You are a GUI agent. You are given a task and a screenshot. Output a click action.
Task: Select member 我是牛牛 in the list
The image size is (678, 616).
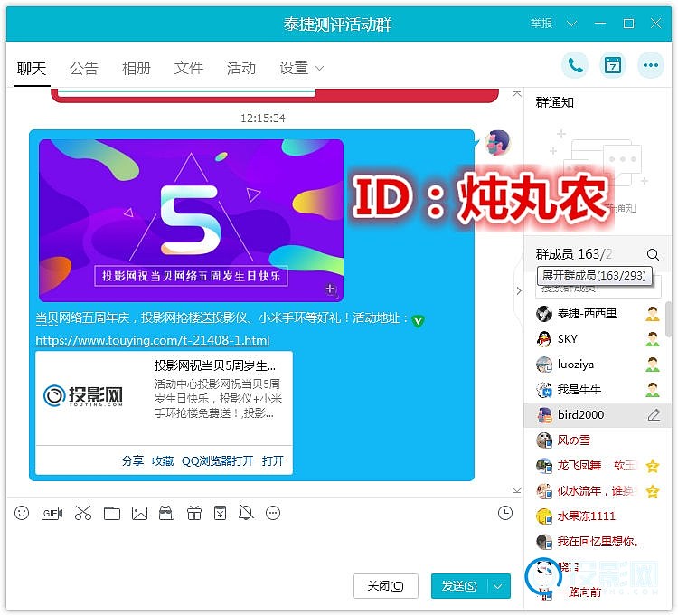598,390
